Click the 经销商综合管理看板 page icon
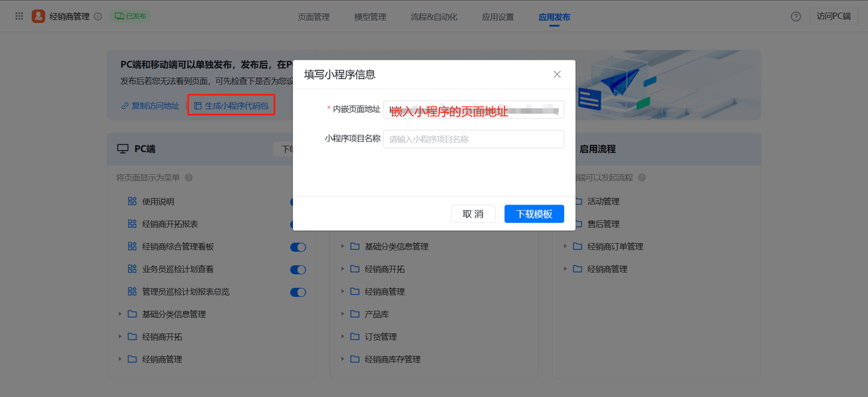This screenshot has width=868, height=397. 132,247
